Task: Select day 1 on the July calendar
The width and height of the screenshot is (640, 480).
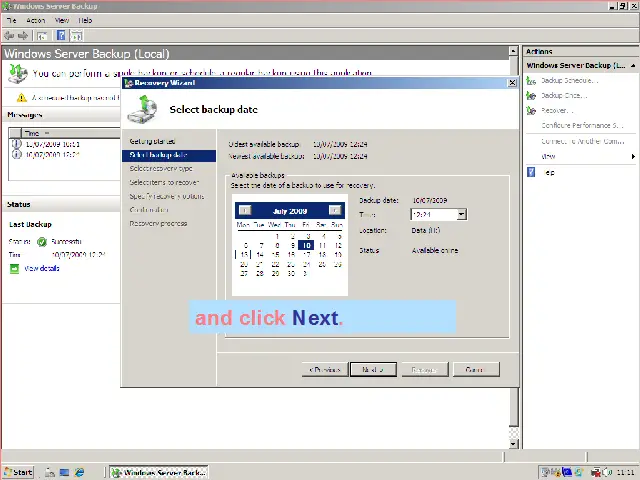Action: pos(277,236)
